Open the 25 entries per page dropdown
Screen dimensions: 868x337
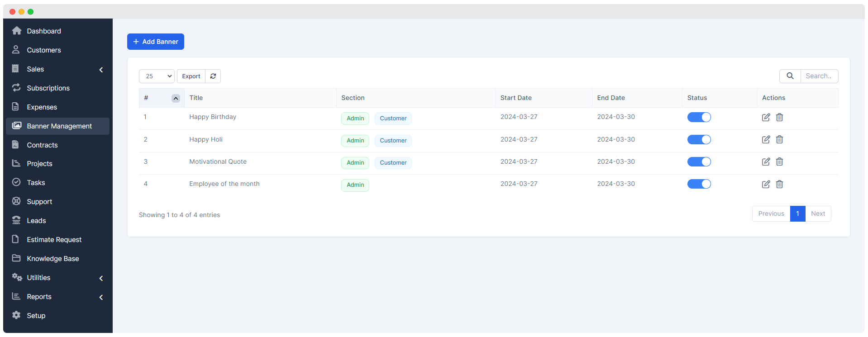click(x=157, y=76)
